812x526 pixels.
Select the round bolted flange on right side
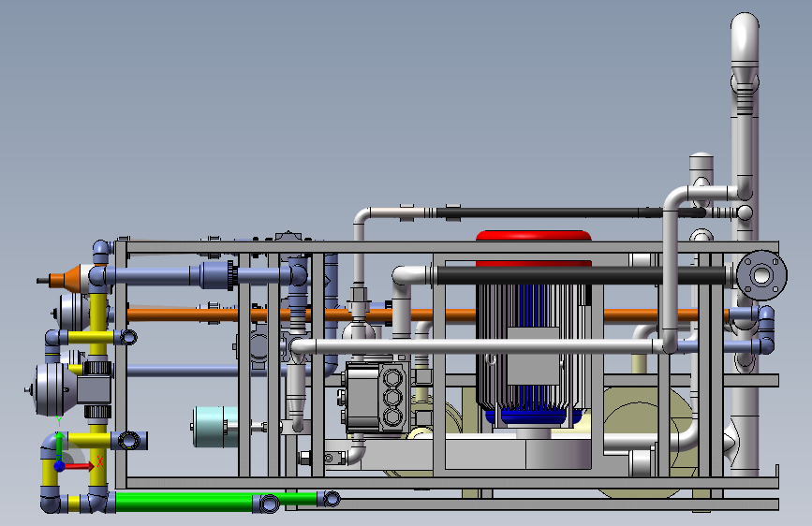pyautogui.click(x=761, y=275)
